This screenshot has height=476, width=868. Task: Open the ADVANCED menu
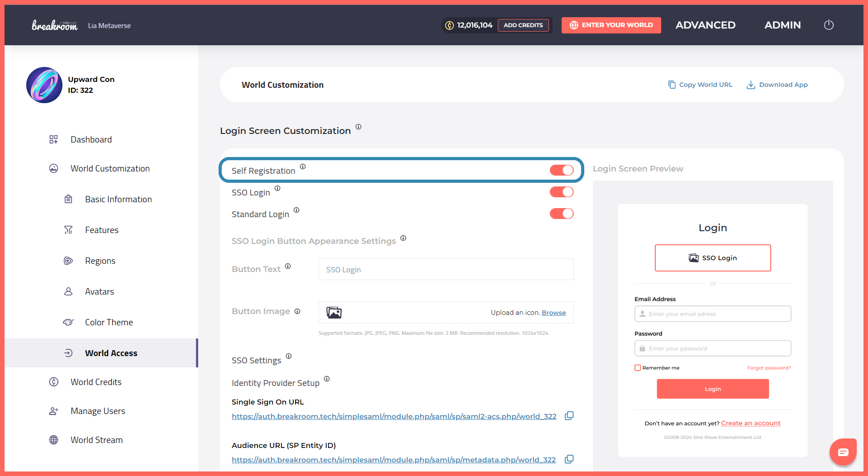click(x=705, y=25)
